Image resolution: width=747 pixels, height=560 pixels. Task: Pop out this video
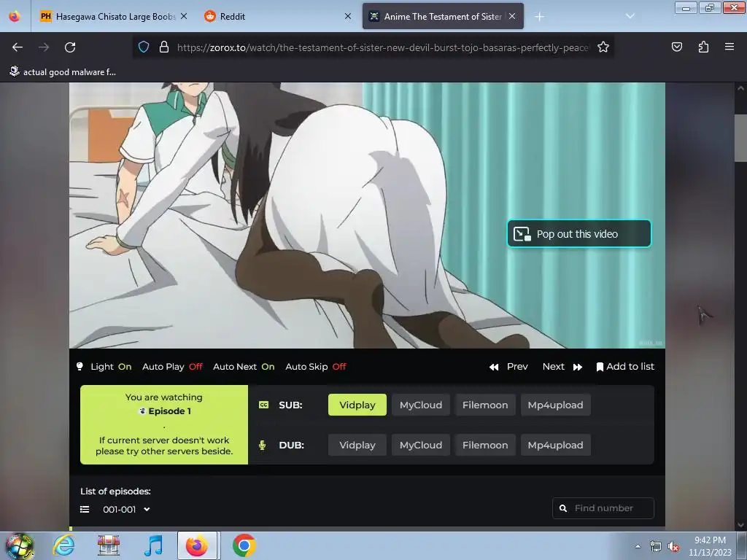click(578, 234)
